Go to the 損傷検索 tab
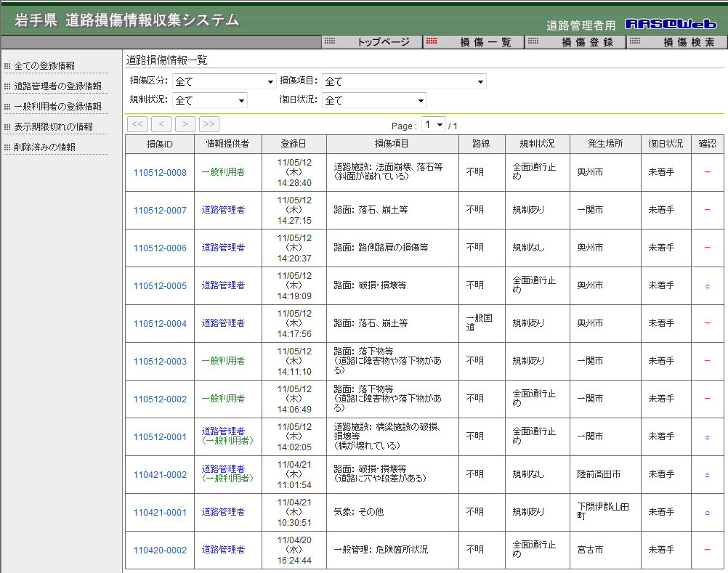This screenshot has width=728, height=573. pos(677,42)
